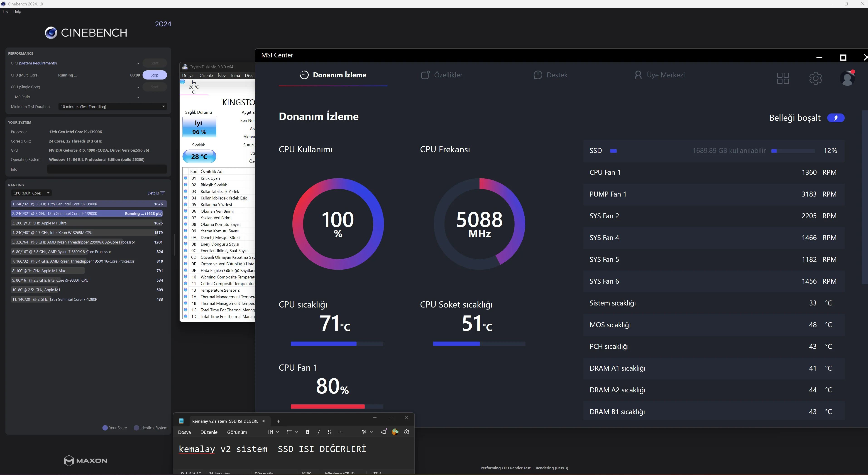868x475 pixels.
Task: Expand the H1 heading dropdown in Notepad
Action: (273, 432)
